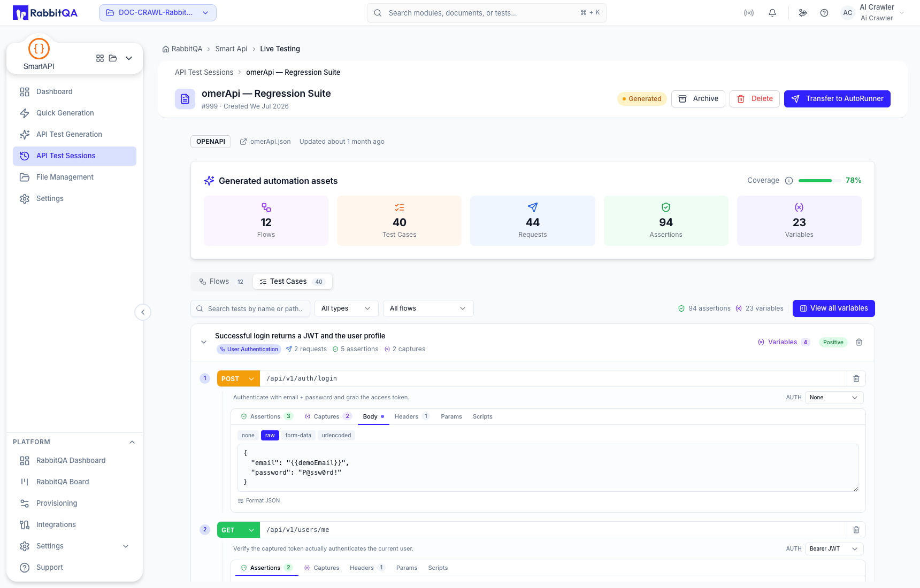Change the POST method dropdown
The height and width of the screenshot is (588, 920).
pyautogui.click(x=238, y=378)
